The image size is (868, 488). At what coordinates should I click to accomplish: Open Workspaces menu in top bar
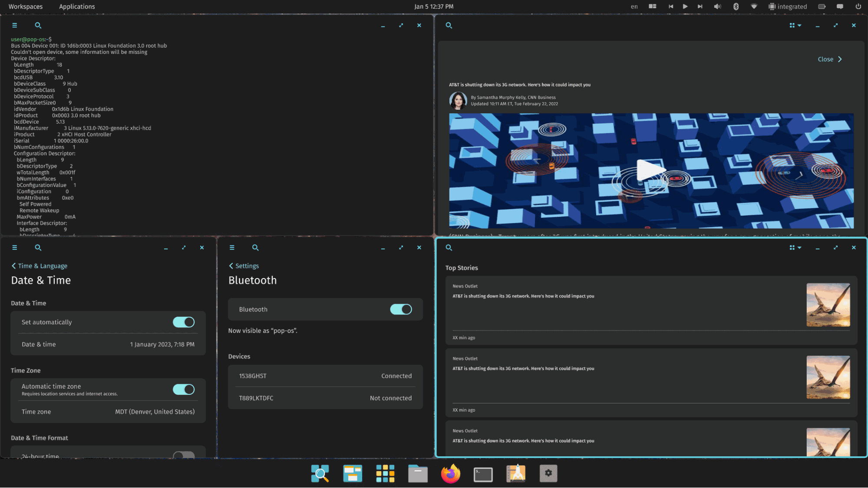coord(26,7)
